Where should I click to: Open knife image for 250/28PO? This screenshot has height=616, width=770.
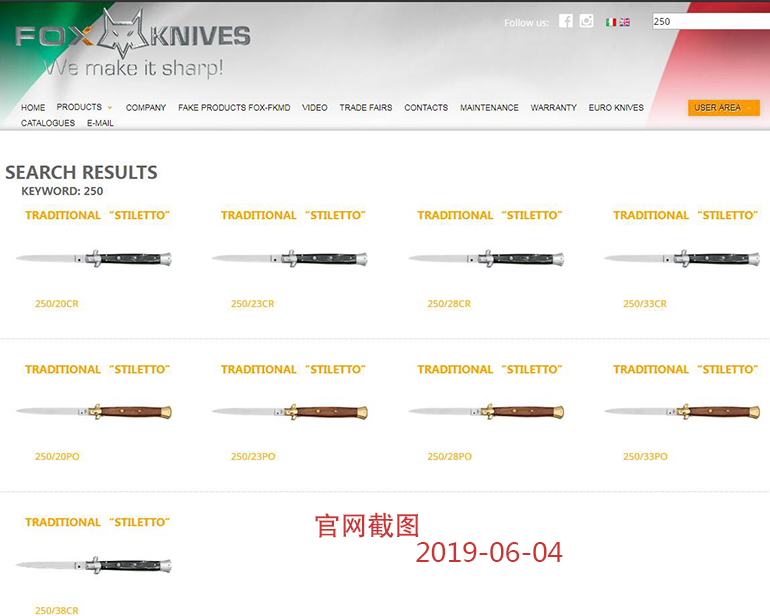pyautogui.click(x=486, y=412)
